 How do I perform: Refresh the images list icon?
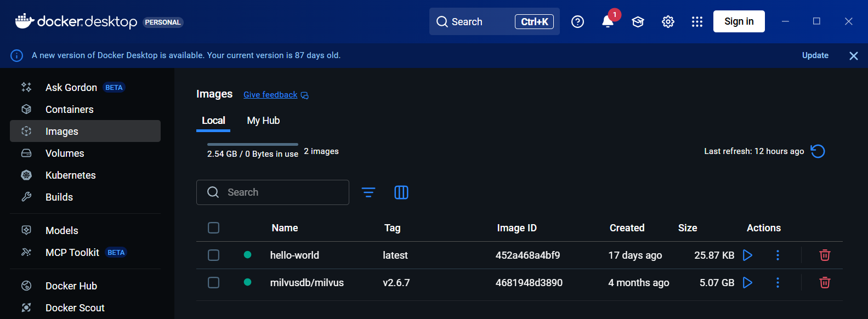click(818, 151)
